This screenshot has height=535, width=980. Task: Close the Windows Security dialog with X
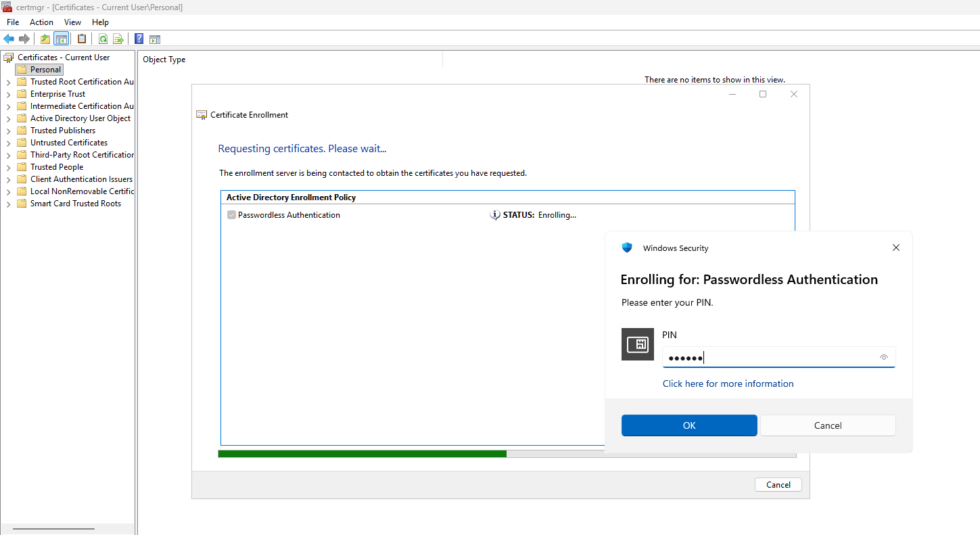[x=896, y=248]
